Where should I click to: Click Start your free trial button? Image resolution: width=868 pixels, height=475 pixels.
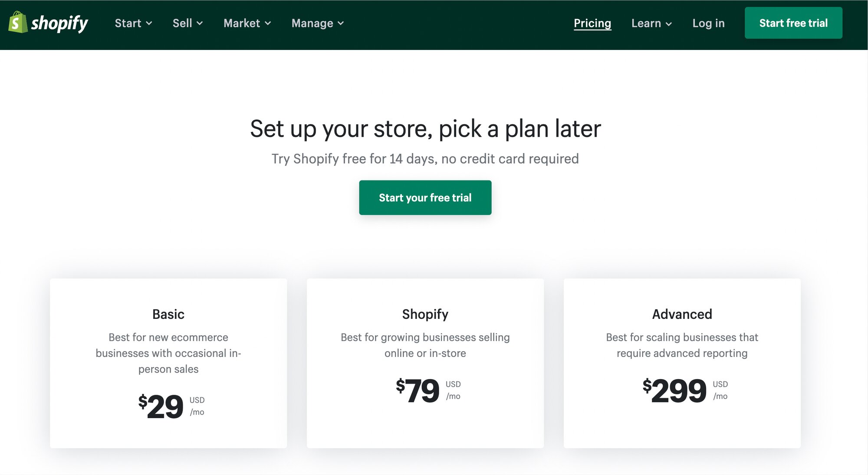click(425, 198)
